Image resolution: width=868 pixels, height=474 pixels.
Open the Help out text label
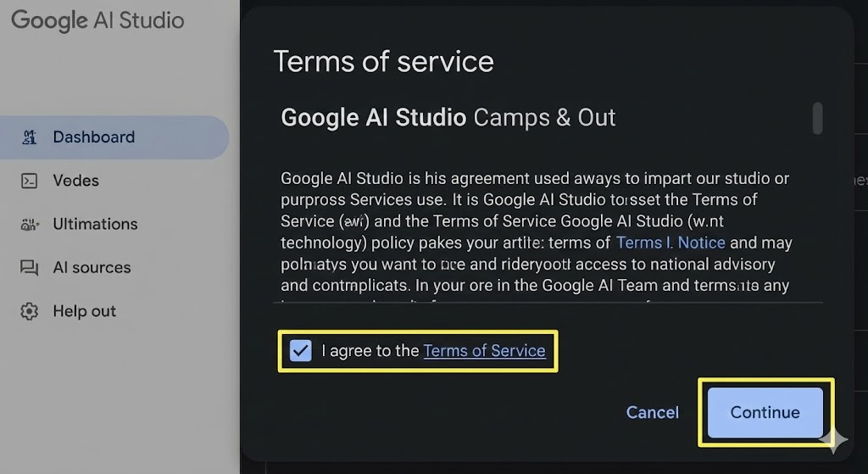tap(84, 311)
